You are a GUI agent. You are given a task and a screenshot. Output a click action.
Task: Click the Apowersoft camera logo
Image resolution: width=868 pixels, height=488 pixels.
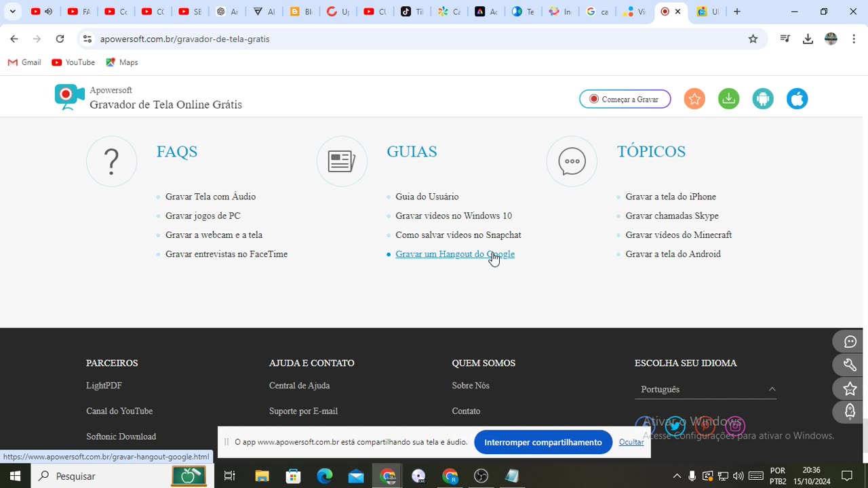point(69,98)
